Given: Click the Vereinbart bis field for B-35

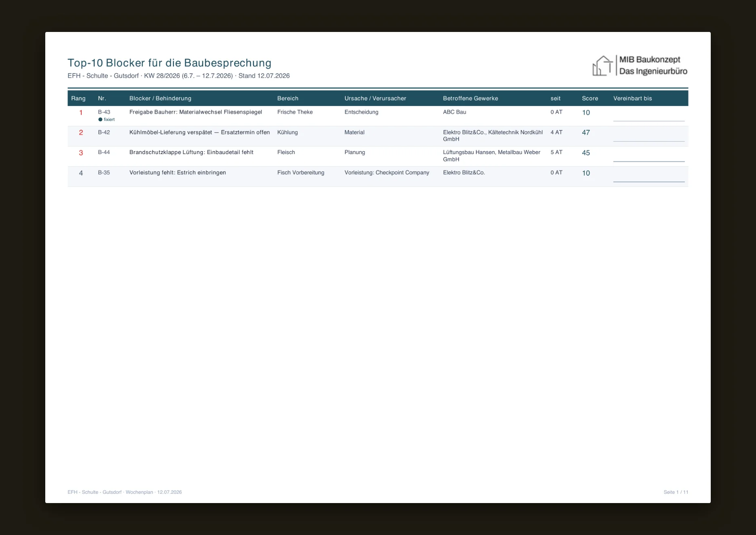Looking at the screenshot, I should pos(649,177).
